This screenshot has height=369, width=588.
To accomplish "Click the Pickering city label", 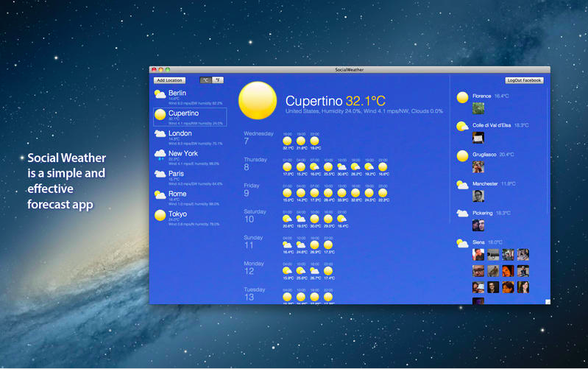I will (x=483, y=213).
